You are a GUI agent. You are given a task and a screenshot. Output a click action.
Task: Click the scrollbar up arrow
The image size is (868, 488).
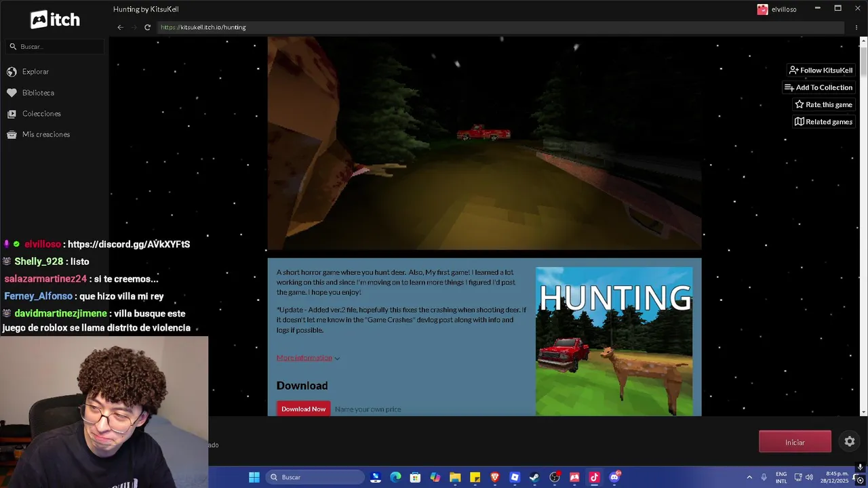tap(863, 41)
